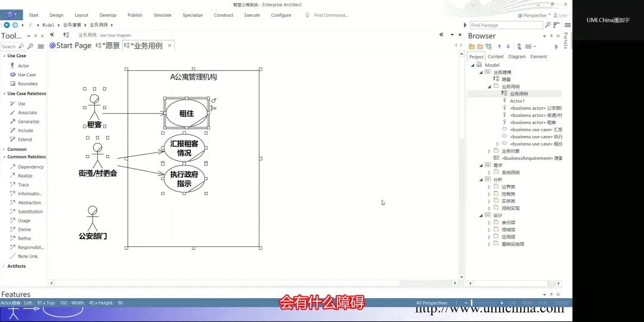Click the Browser new package folder icon
Viewport: 644px width, 322px height.
click(x=472, y=47)
